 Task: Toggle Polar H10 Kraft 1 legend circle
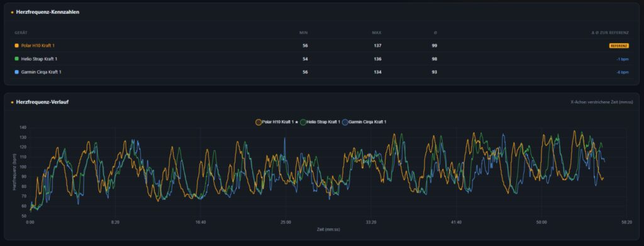pyautogui.click(x=258, y=122)
